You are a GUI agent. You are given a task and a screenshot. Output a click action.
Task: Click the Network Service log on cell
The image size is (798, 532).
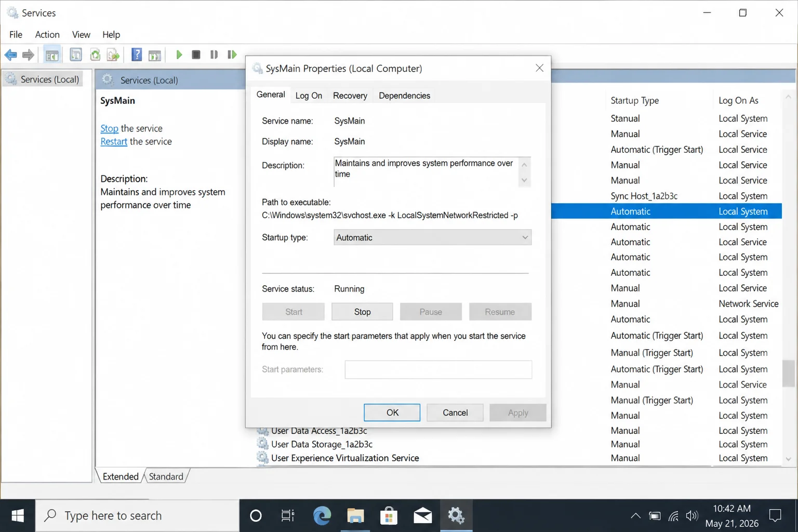click(x=749, y=303)
